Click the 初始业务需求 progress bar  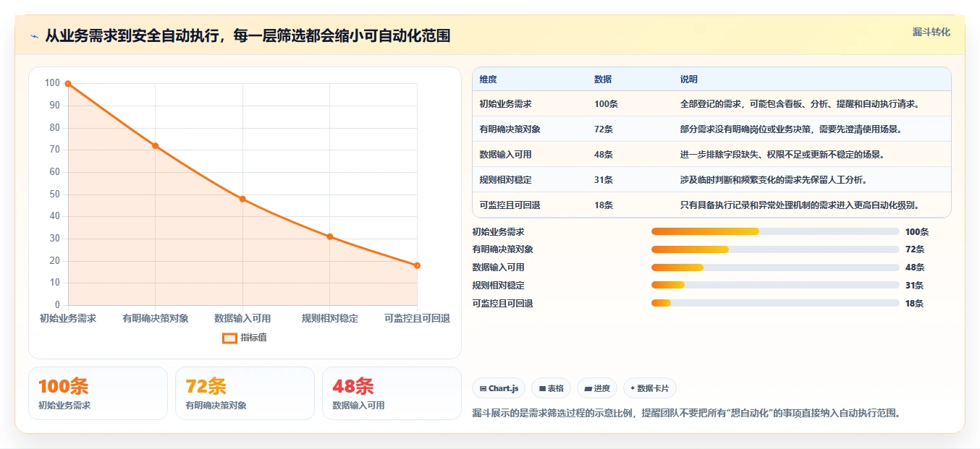click(775, 231)
